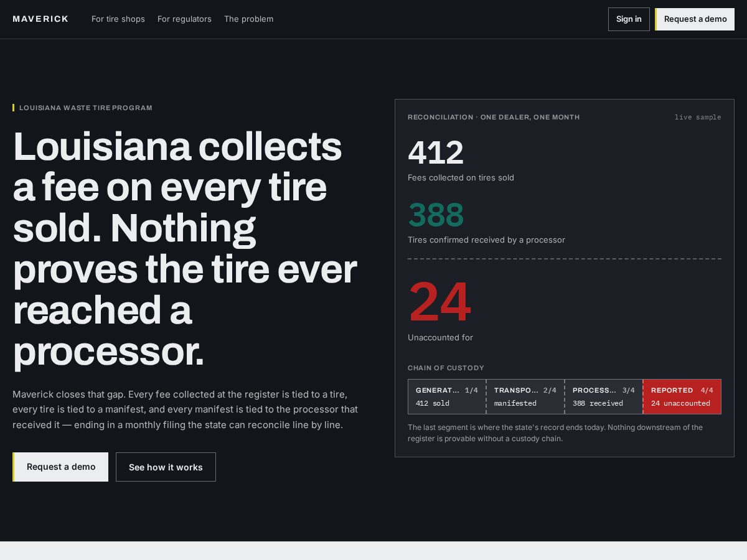Go to For tire shops page
The height and width of the screenshot is (560, 747).
[x=118, y=19]
